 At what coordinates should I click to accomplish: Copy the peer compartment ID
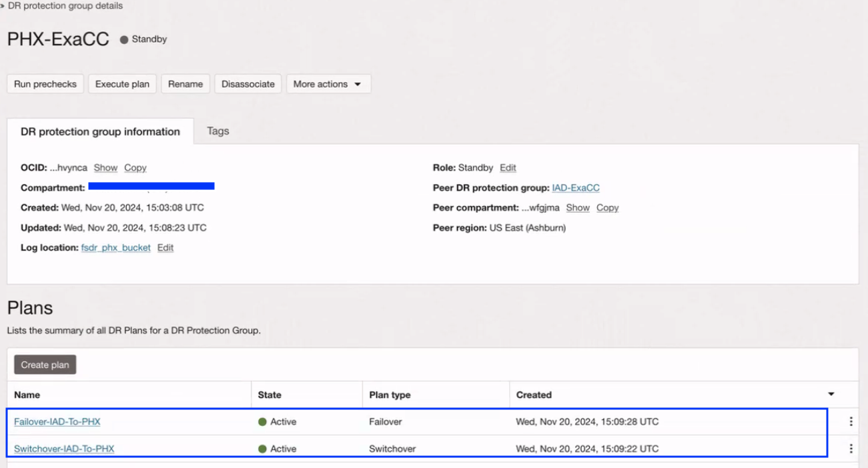click(607, 208)
